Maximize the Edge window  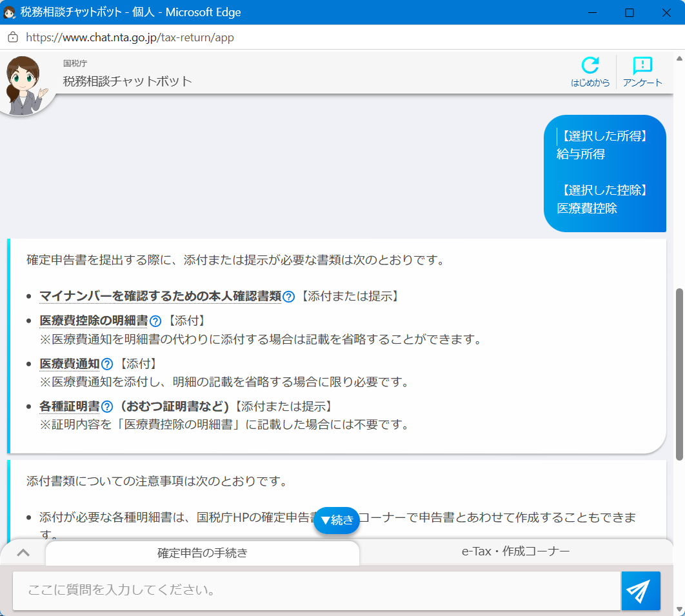click(629, 12)
